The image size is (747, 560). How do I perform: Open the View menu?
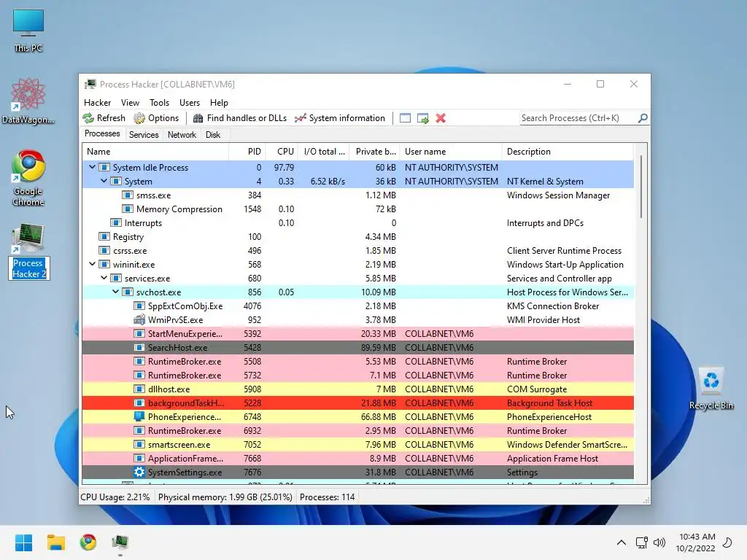point(130,102)
